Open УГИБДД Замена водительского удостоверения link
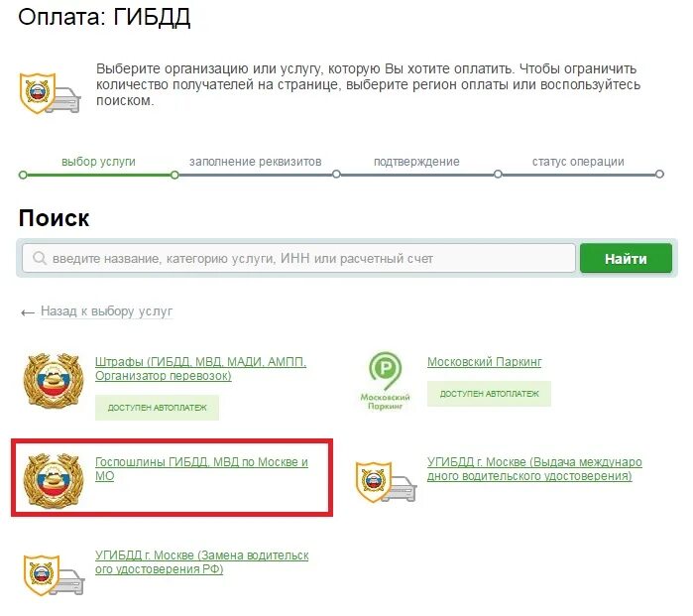This screenshot has height=616, width=693. coord(201,562)
